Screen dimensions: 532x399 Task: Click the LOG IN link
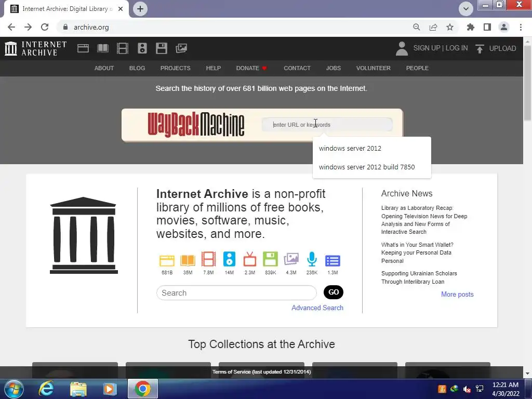tap(457, 48)
